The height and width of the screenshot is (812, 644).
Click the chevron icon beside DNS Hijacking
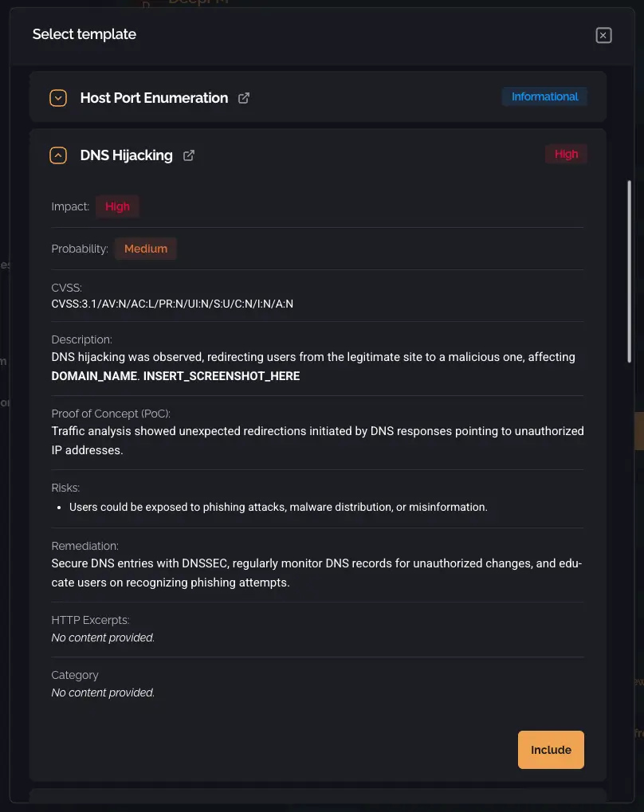point(57,155)
